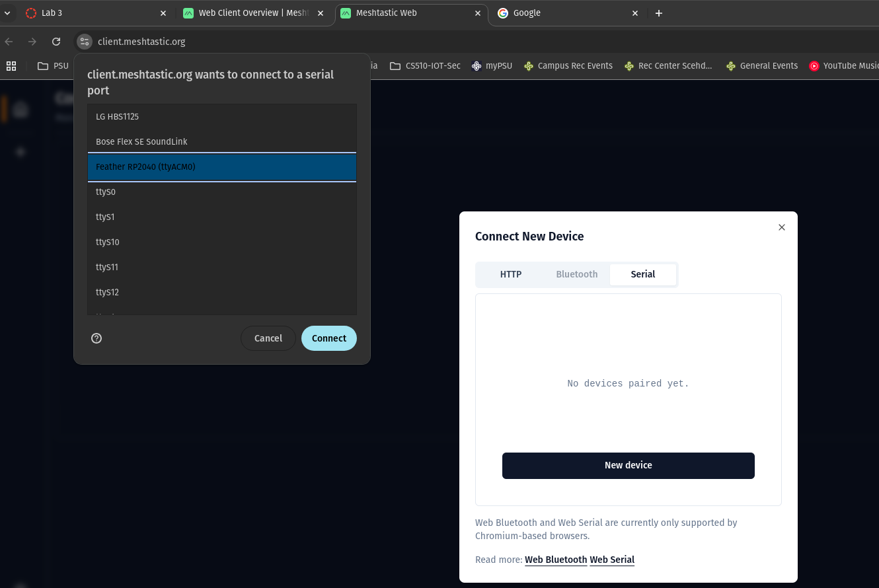Click the help icon in serial port dialog

click(96, 338)
